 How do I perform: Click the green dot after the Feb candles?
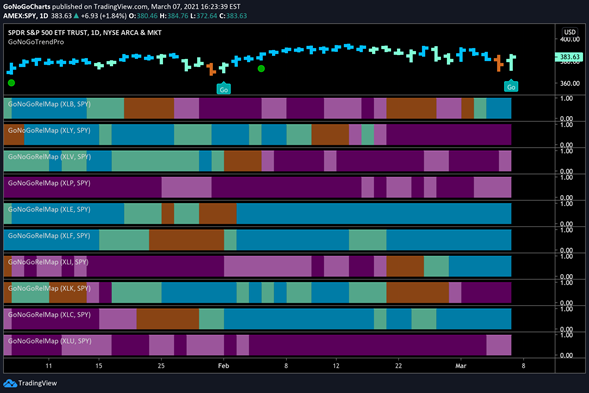click(x=261, y=68)
